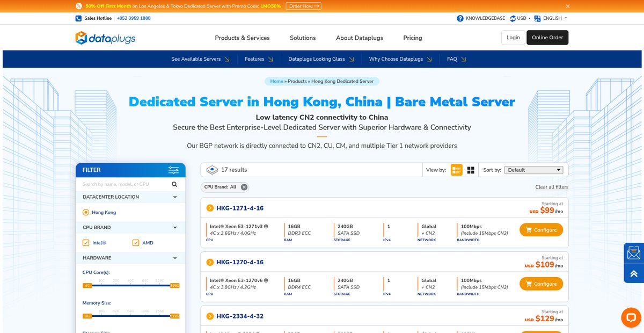Click info icon next to Xeon E3-1271v3
644x333 pixels.
pyautogui.click(x=266, y=227)
